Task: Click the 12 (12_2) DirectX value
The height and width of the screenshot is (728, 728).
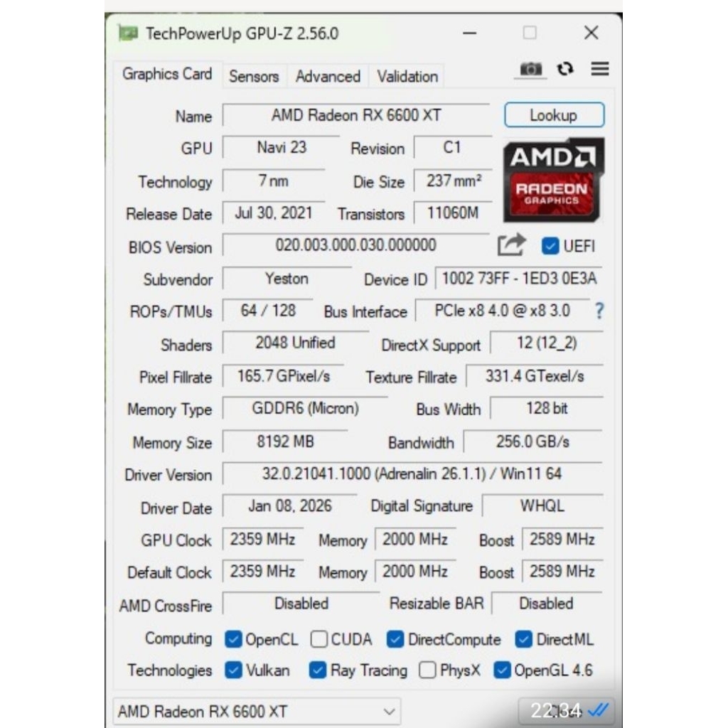Action: coord(547,343)
